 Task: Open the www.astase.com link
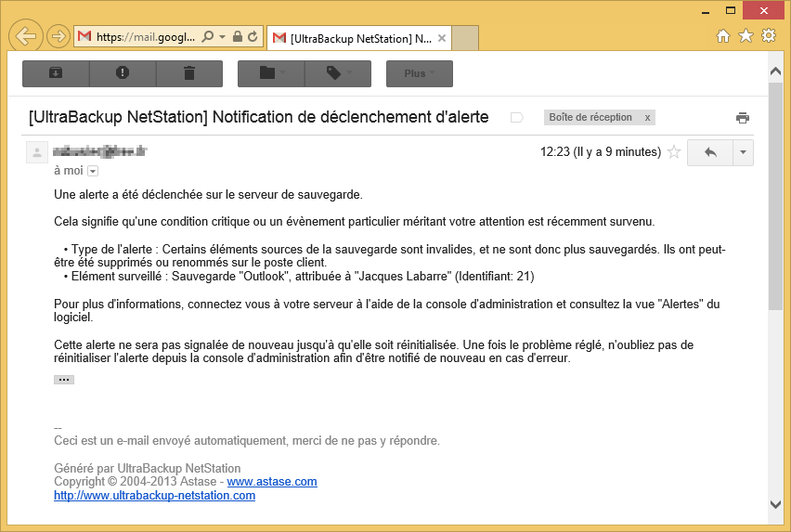(272, 482)
